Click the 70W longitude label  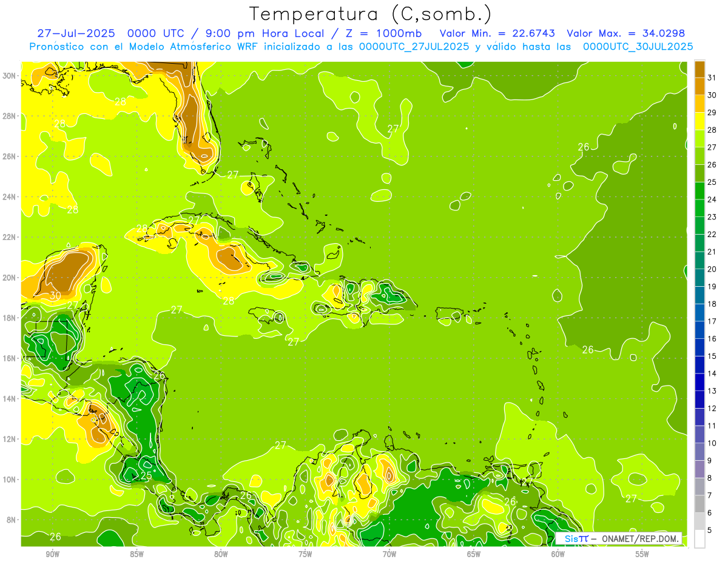coord(389,555)
